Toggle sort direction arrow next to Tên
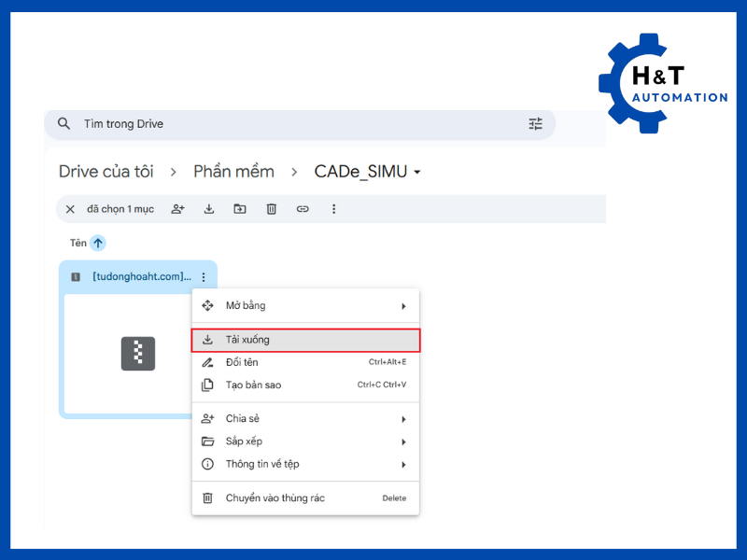The image size is (747, 560). click(98, 243)
